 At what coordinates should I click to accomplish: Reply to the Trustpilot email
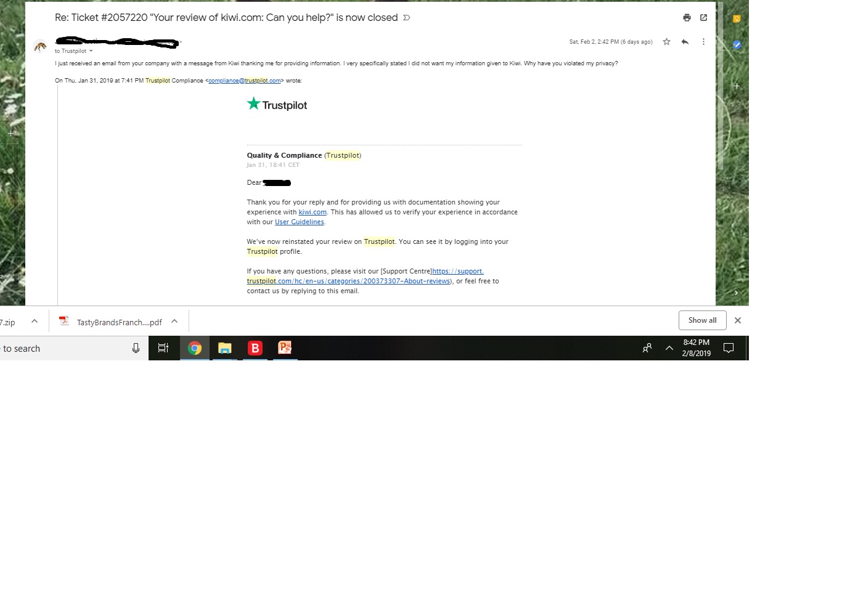pos(685,41)
